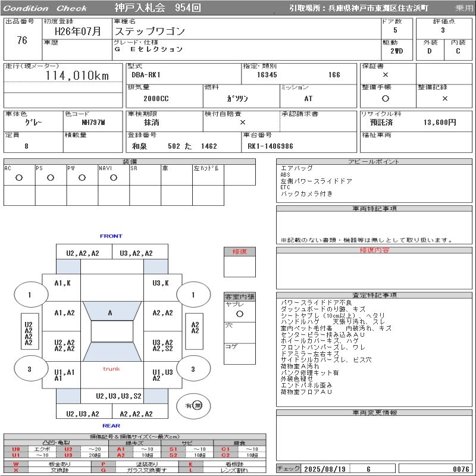Screen dimensions: 476x476
Task: Click the red 修復 label
Action: [x=239, y=252]
